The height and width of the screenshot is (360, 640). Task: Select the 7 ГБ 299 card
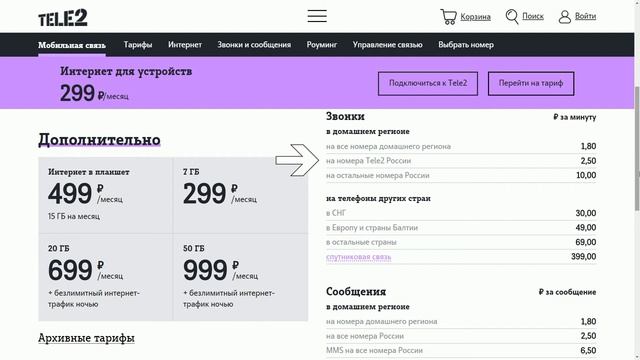pos(240,195)
